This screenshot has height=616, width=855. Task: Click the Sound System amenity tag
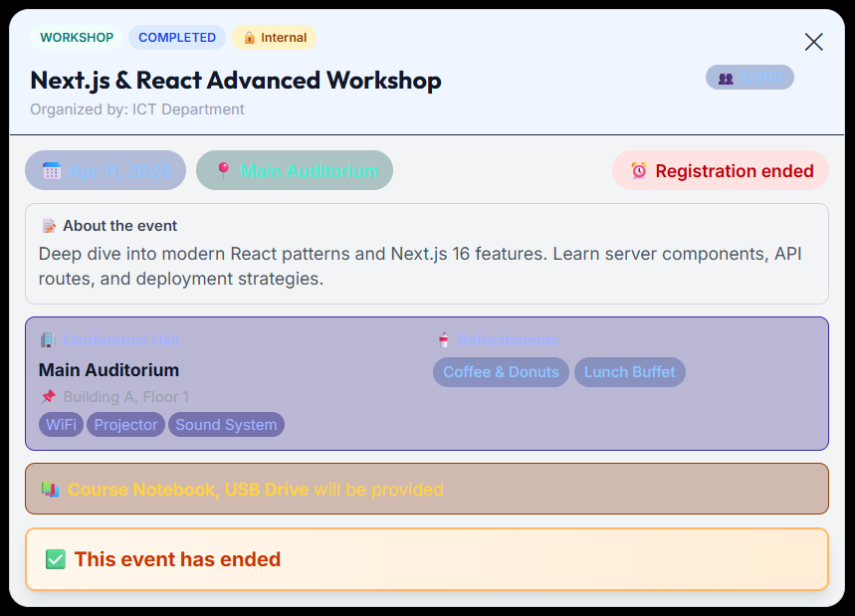tap(226, 425)
